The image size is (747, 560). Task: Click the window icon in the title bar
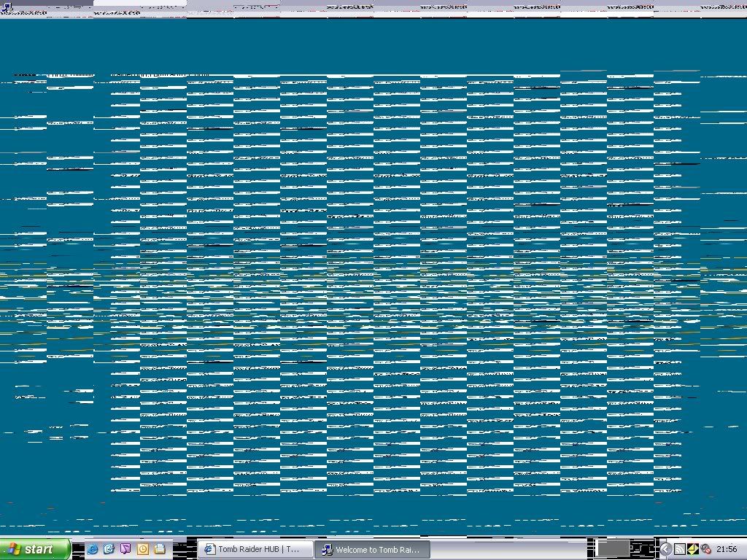(x=7, y=6)
